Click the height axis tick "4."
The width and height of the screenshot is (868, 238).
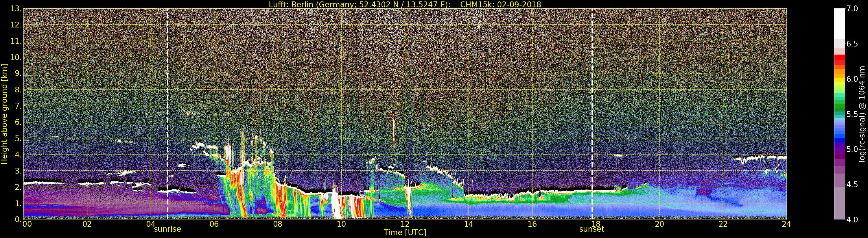18,155
